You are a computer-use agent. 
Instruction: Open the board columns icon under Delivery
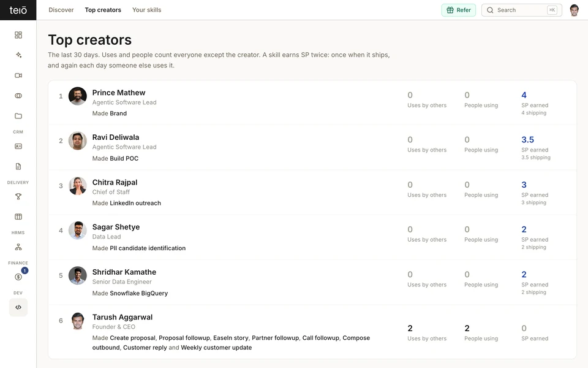(x=18, y=217)
